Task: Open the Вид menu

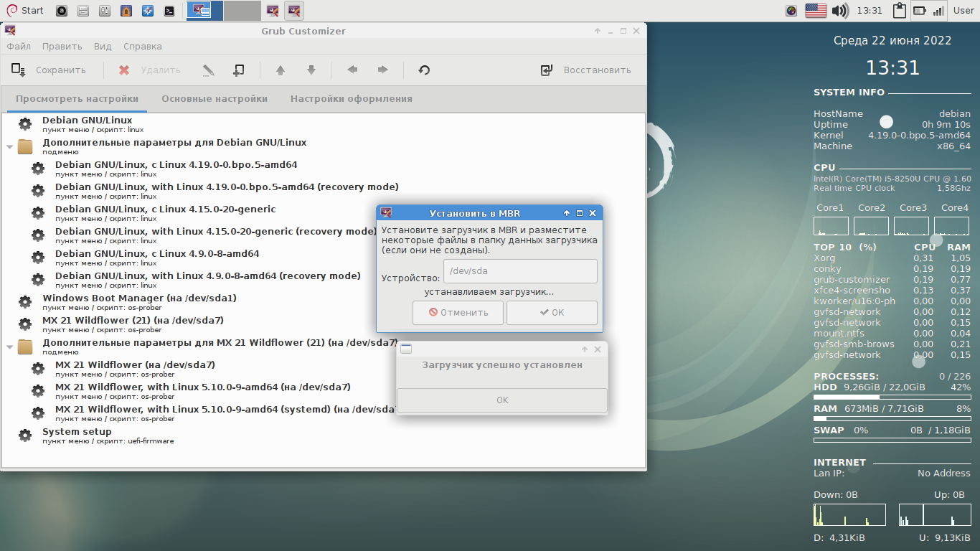Action: 103,46
